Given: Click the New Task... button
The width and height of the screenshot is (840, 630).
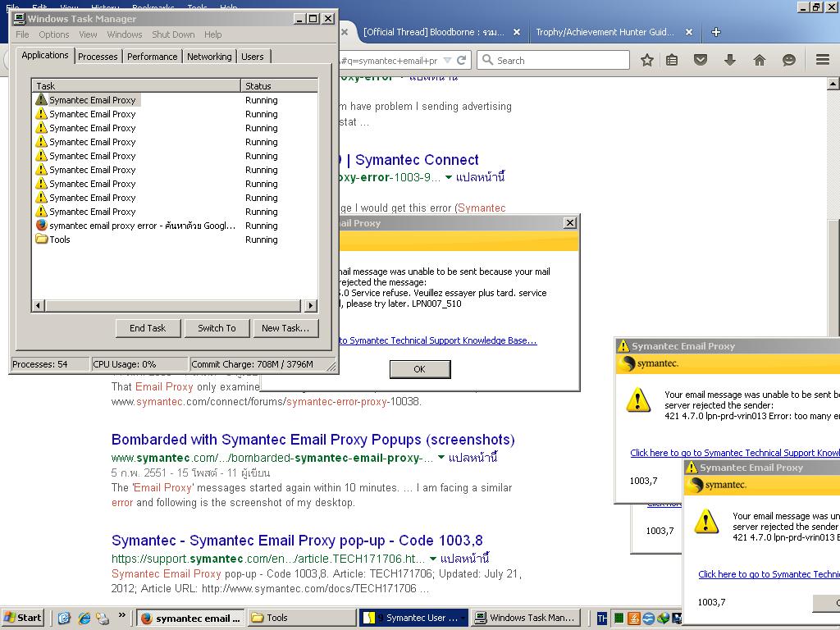Looking at the screenshot, I should tap(285, 328).
